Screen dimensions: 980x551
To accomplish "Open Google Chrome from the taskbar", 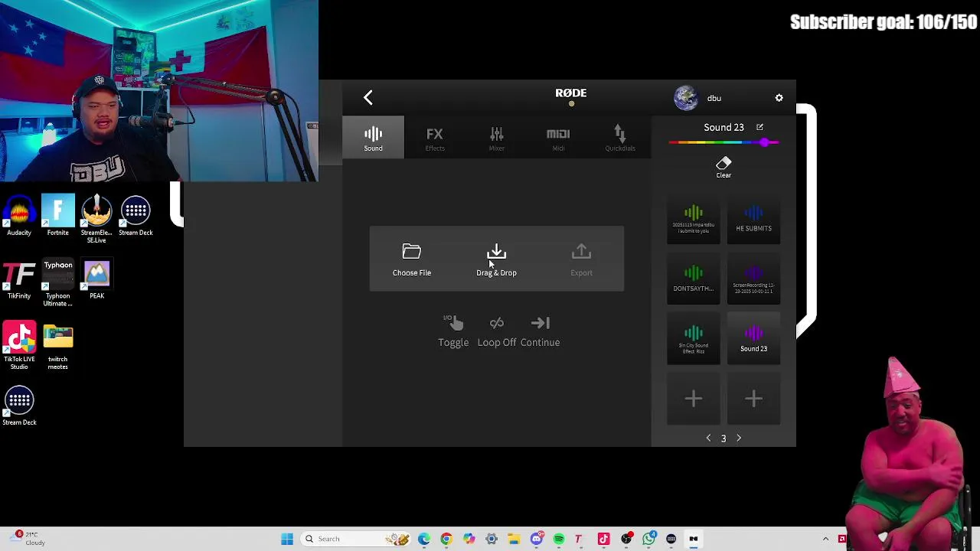I will point(446,539).
